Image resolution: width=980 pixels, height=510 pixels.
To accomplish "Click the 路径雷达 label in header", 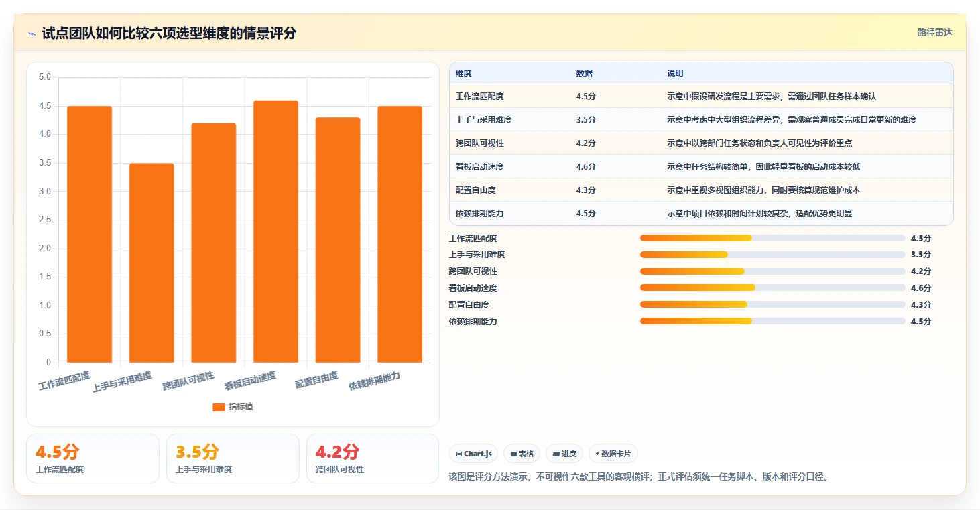I will click(x=935, y=32).
